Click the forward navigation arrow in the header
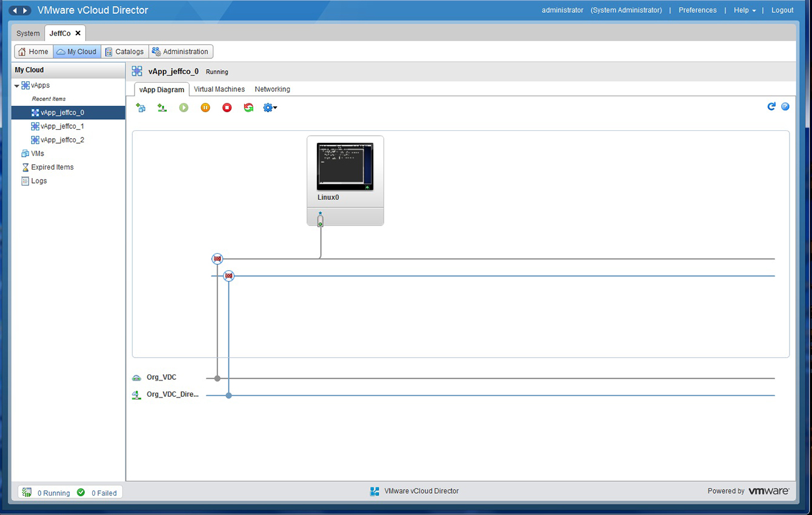The height and width of the screenshot is (515, 812). pos(25,10)
